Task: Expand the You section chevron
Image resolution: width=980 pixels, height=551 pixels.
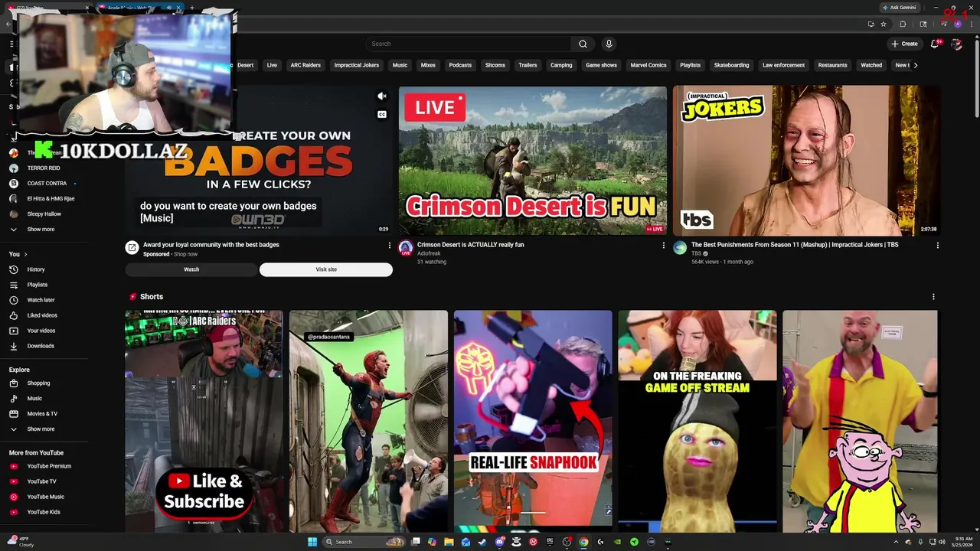Action: click(x=25, y=254)
